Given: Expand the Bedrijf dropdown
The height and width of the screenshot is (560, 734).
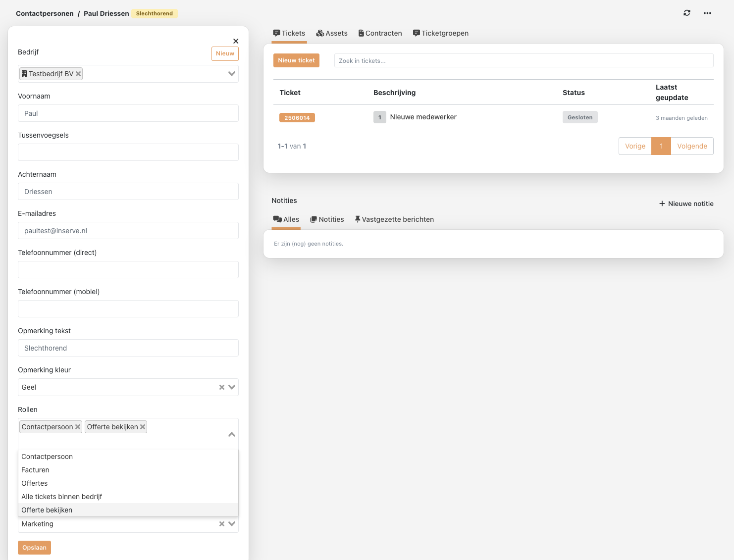Looking at the screenshot, I should tap(231, 74).
